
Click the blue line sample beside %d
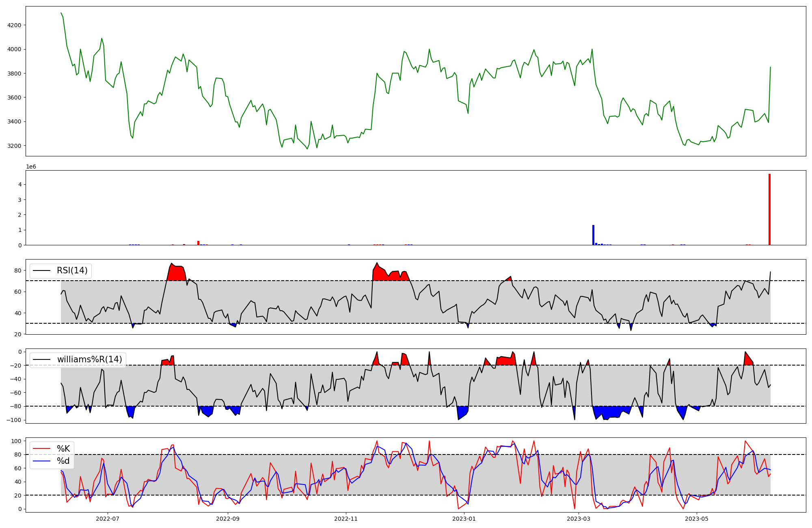pos(42,461)
